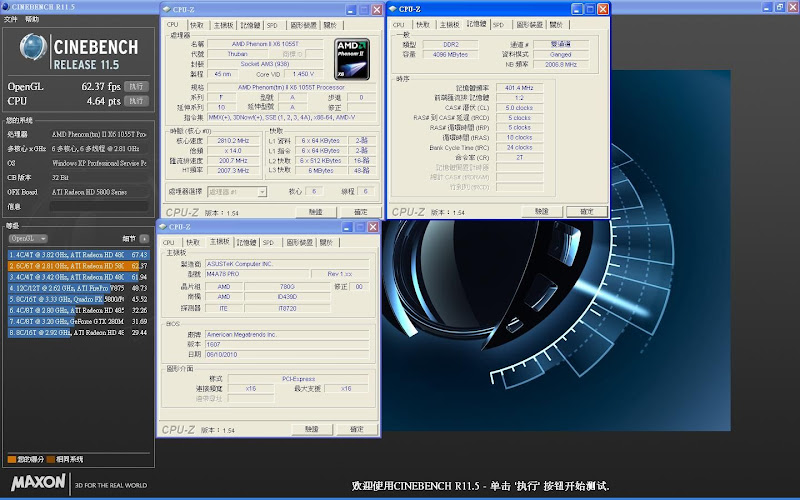800x500 pixels.
Task: Click 確定 in CPU-Z processor window
Action: coord(361,212)
